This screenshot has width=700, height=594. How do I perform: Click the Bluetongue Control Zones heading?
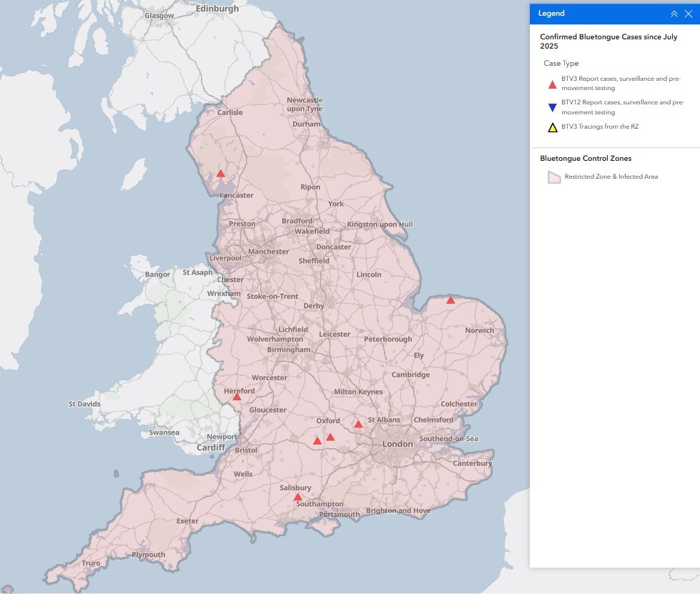(x=586, y=159)
